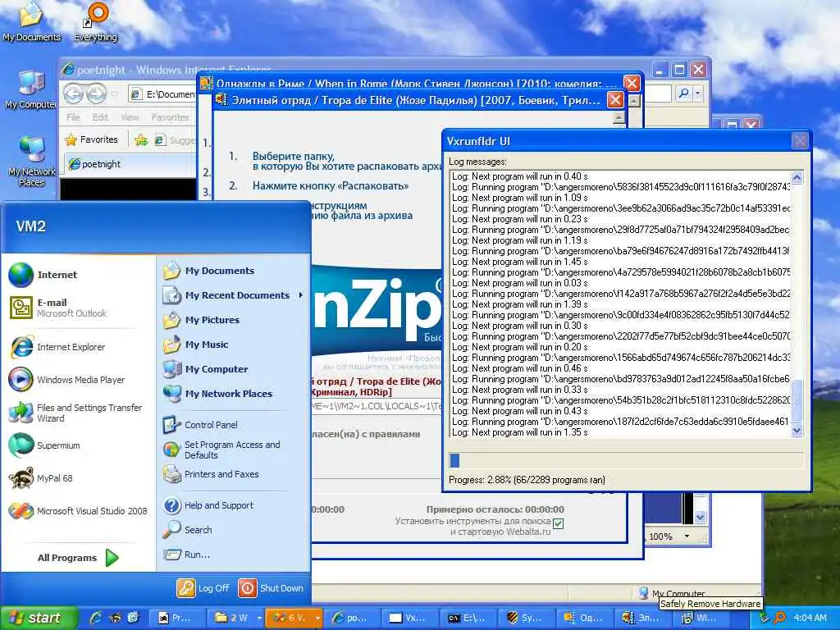Open Favorites menu in Internet Explorer
840x630 pixels.
tap(170, 117)
